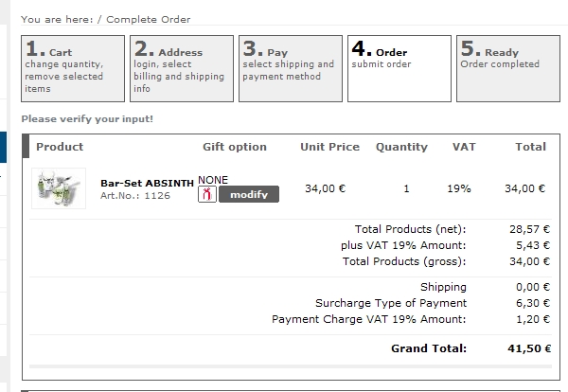The width and height of the screenshot is (568, 392).
Task: Go to step 1 Cart
Action: (73, 68)
